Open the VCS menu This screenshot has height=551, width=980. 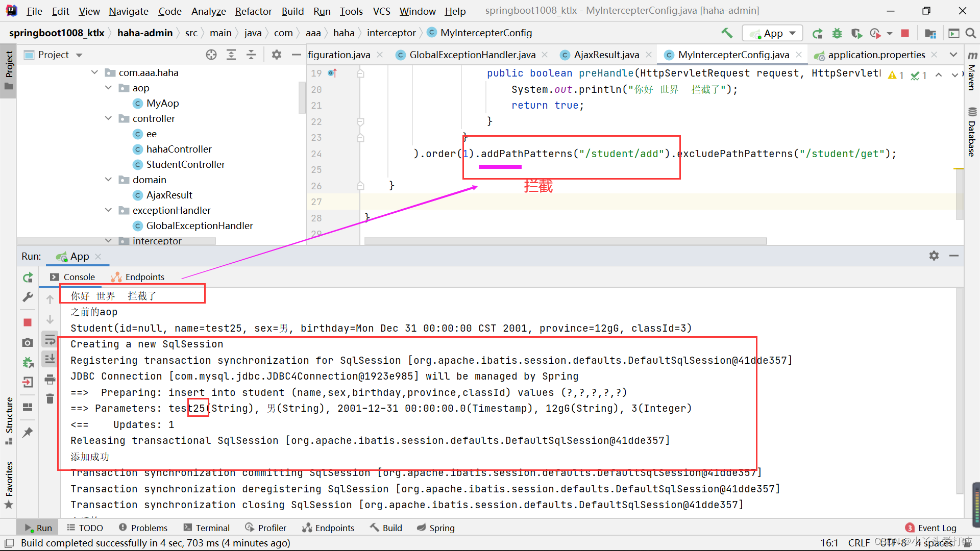pos(381,11)
